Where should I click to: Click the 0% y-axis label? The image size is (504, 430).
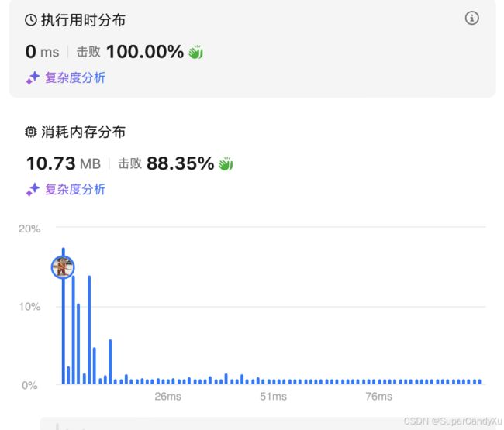tap(30, 385)
